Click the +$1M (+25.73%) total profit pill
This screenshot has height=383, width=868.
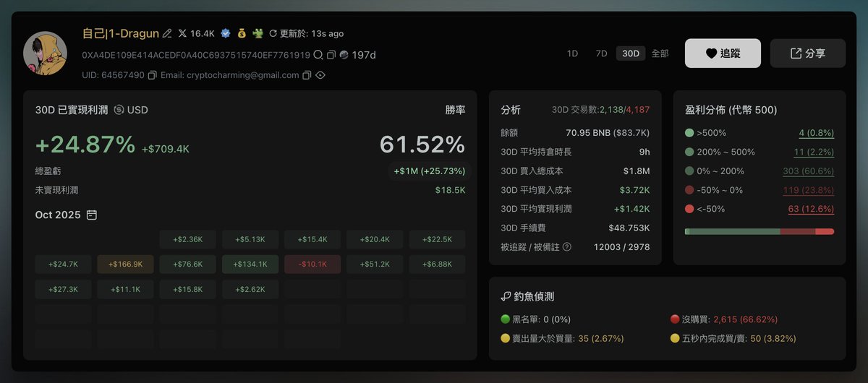428,171
